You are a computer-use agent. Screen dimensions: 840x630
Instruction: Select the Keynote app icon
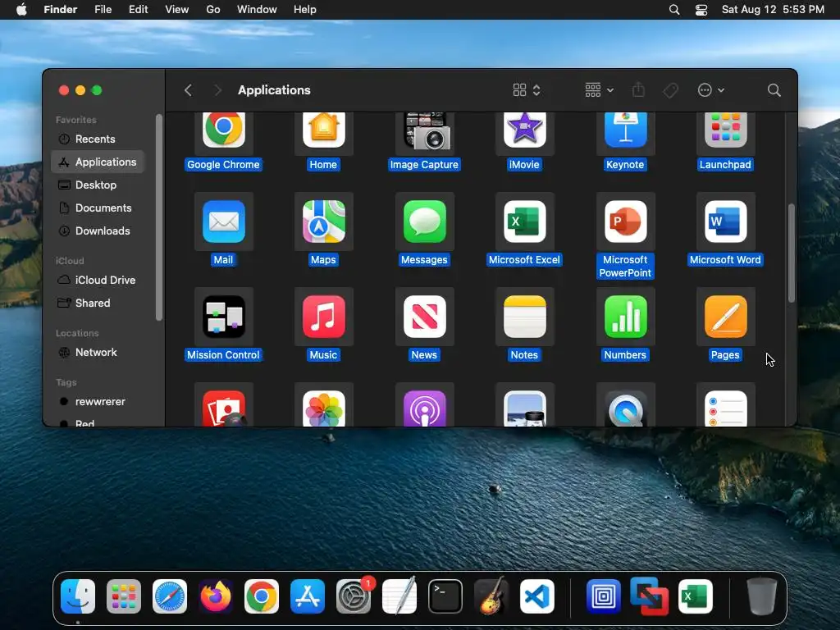(625, 130)
